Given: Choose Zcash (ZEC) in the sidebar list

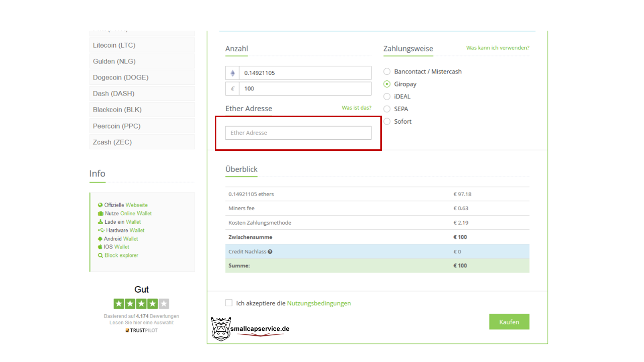Looking at the screenshot, I should [142, 142].
